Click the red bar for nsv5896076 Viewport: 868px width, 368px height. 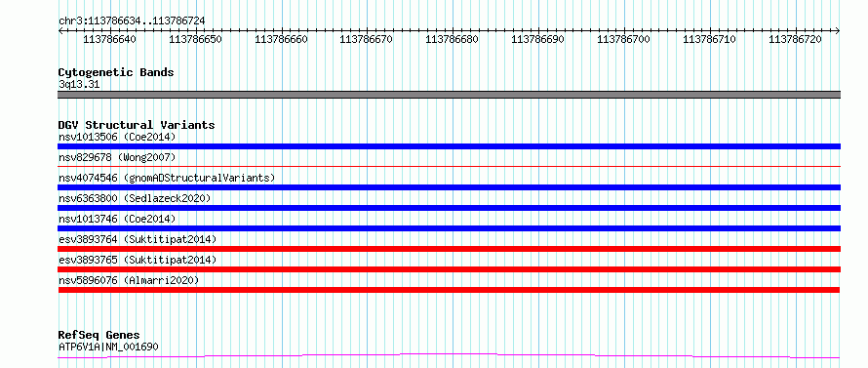449,290
